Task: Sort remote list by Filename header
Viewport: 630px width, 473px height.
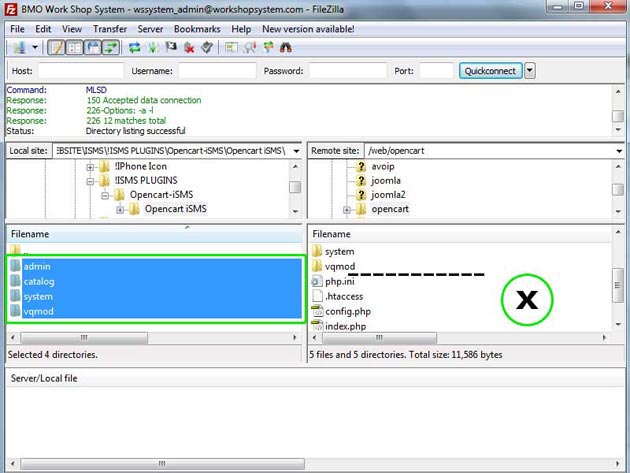Action: (460, 234)
